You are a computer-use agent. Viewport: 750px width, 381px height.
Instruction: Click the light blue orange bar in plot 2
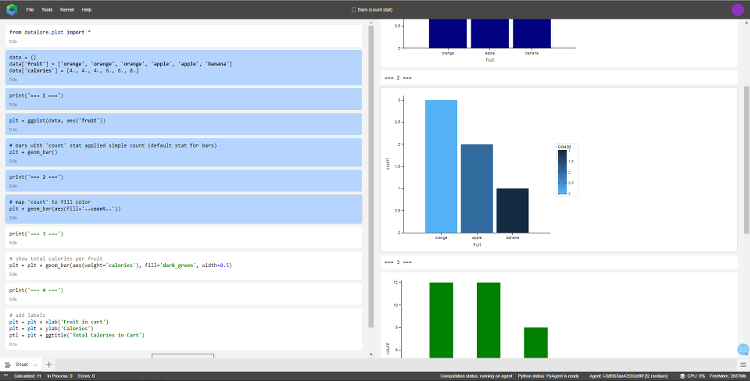441,166
